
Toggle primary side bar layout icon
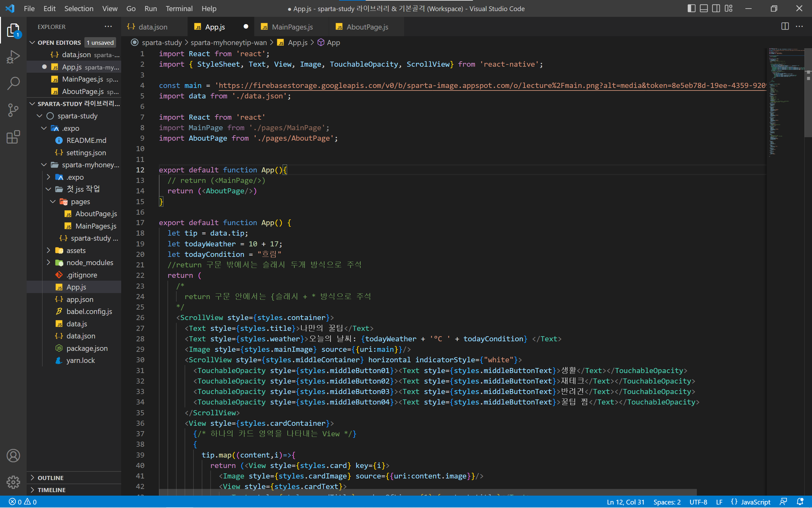(x=691, y=8)
